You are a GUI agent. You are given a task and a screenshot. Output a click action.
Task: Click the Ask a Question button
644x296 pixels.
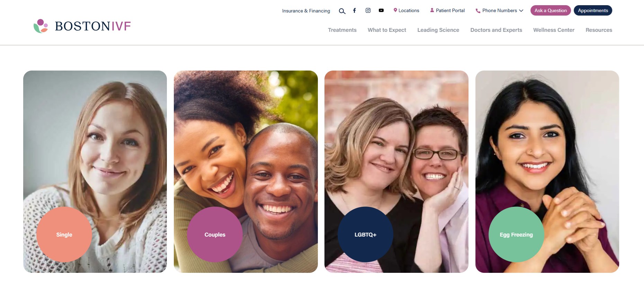coord(551,10)
